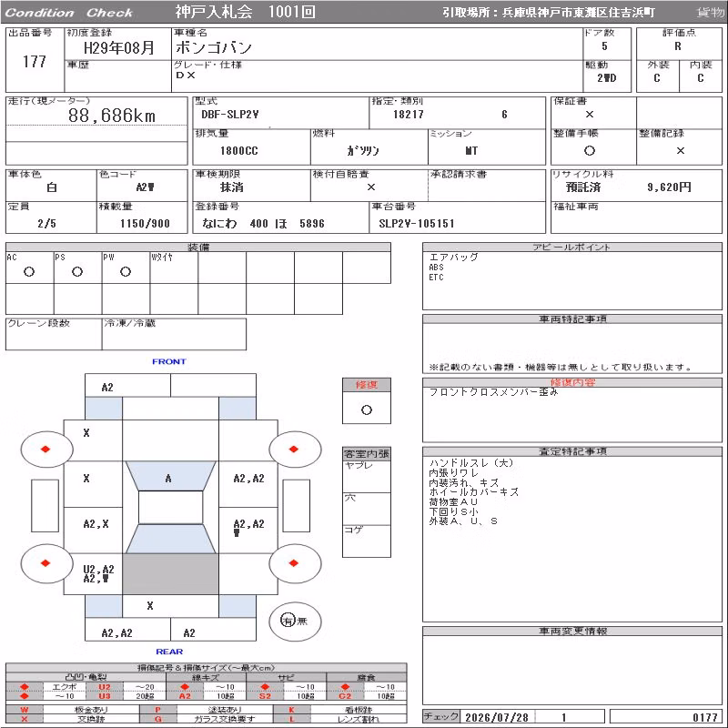Click the rear-right tire circle in the diagram
728x728 pixels.
point(295,563)
